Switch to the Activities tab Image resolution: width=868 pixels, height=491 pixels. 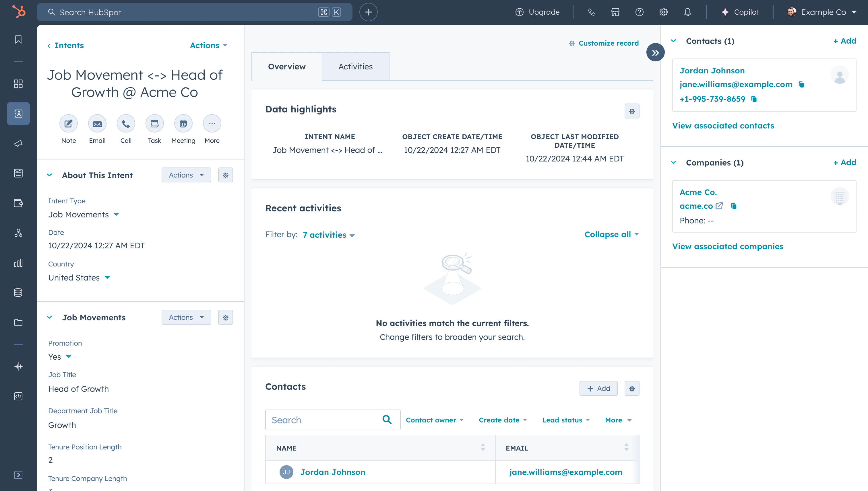coord(355,67)
